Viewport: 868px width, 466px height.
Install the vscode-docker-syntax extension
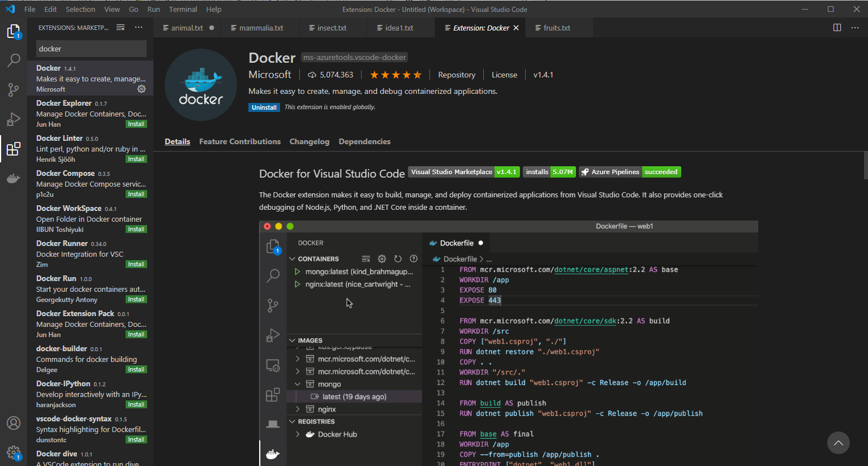coord(136,439)
